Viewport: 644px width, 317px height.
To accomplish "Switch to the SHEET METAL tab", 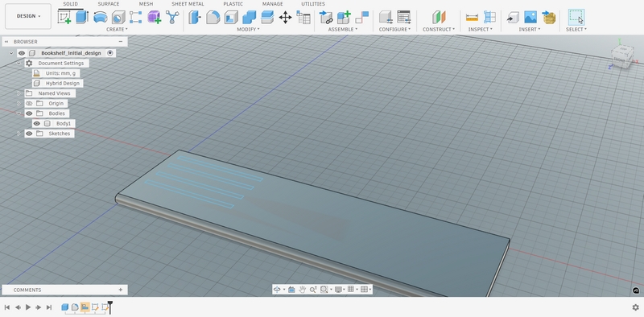I will [188, 4].
